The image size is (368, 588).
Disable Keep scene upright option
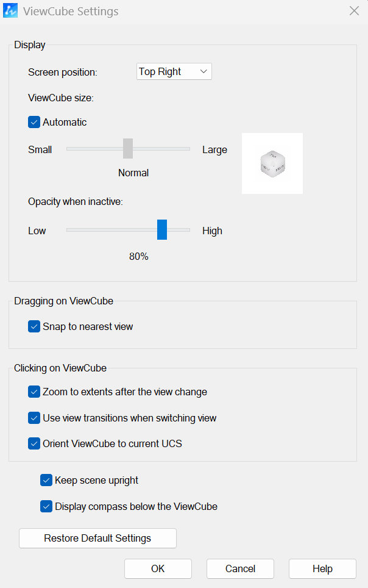click(x=46, y=480)
